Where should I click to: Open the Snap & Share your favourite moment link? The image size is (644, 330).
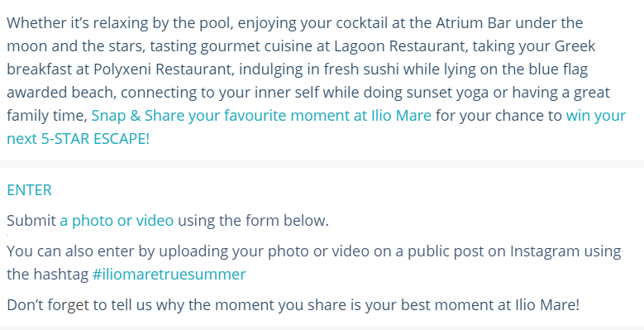261,116
